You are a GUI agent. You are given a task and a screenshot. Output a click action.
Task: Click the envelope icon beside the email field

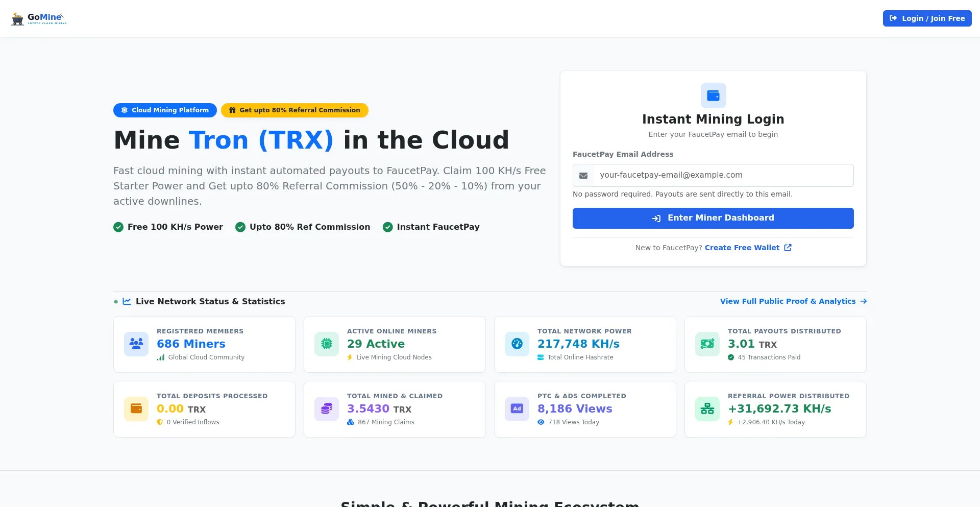(583, 176)
